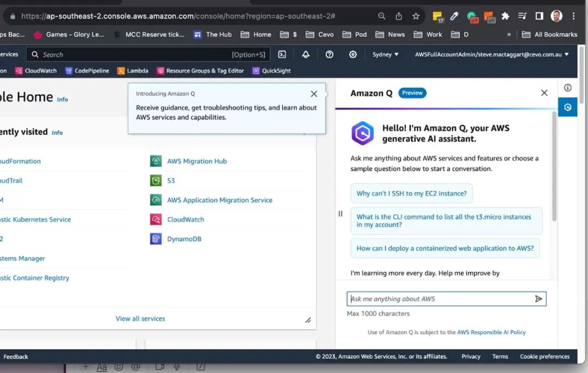
Task: Open The Hub bookmark
Action: tap(213, 34)
